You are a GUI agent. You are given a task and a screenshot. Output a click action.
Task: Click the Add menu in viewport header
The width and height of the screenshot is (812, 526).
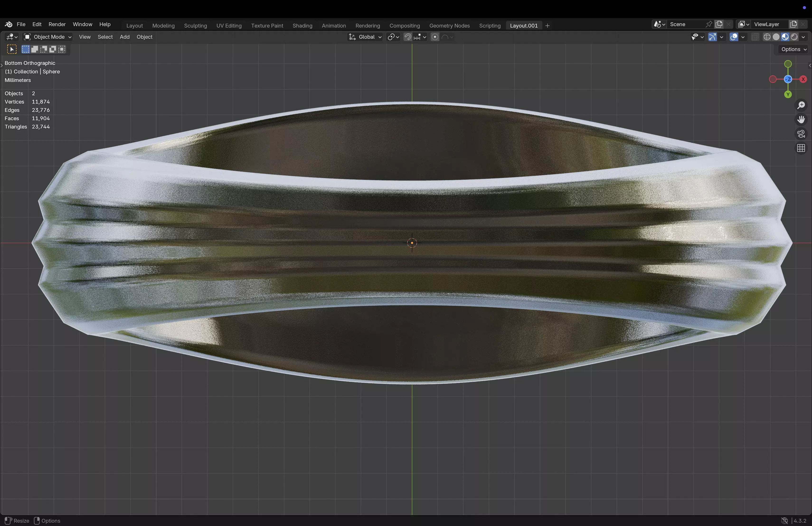tap(124, 37)
